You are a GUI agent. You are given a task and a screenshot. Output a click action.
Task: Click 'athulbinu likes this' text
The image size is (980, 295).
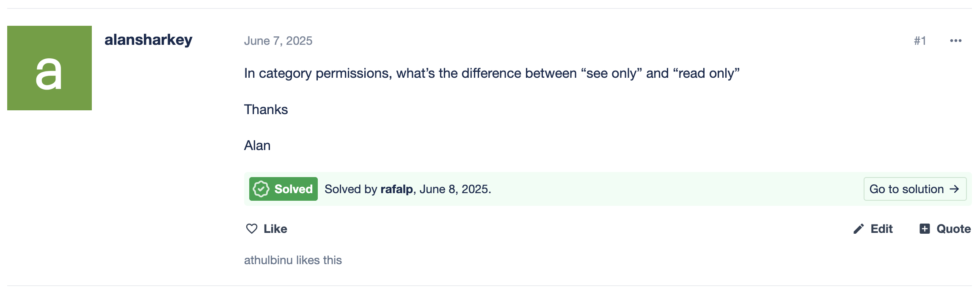pyautogui.click(x=293, y=260)
